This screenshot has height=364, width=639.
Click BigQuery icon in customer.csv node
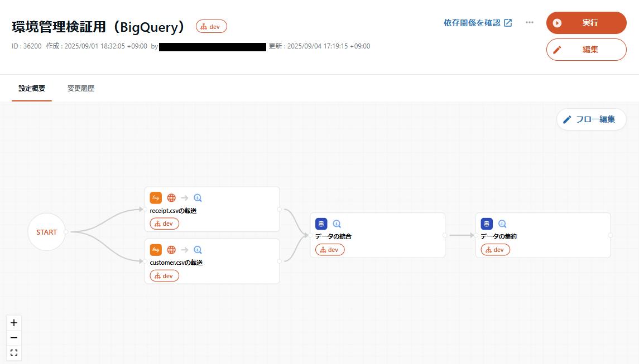pyautogui.click(x=198, y=250)
